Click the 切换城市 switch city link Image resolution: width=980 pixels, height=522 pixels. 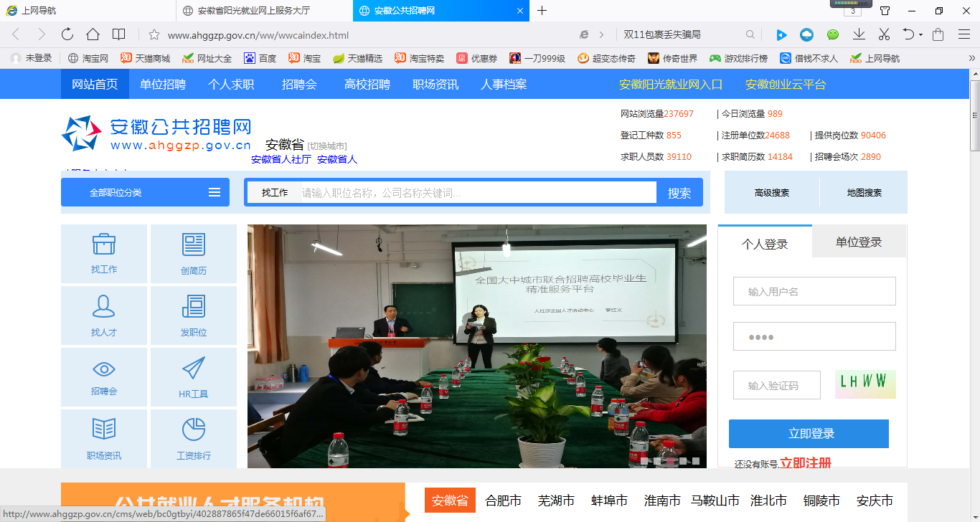327,146
